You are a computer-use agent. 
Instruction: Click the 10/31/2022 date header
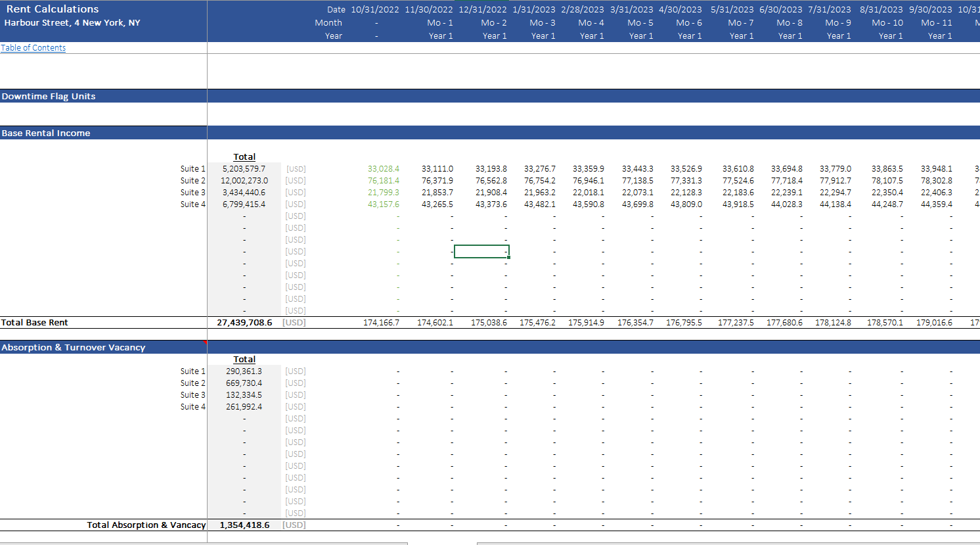coord(375,10)
